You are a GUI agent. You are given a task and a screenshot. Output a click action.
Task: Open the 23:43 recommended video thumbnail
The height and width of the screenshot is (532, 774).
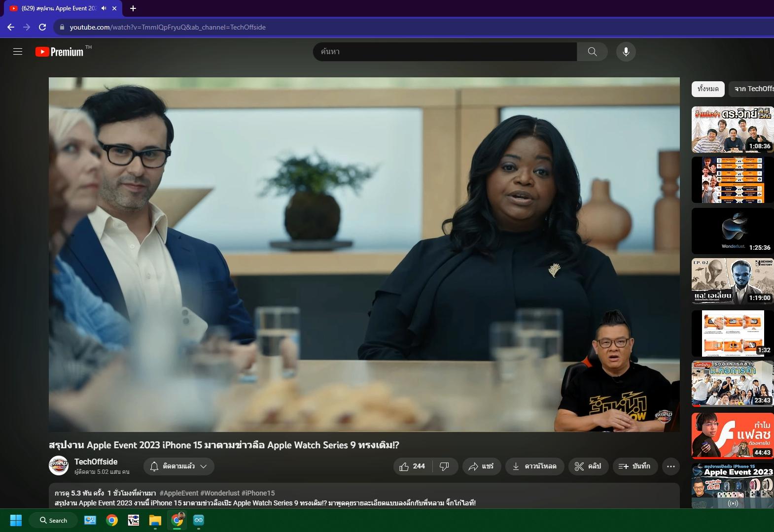click(x=733, y=384)
